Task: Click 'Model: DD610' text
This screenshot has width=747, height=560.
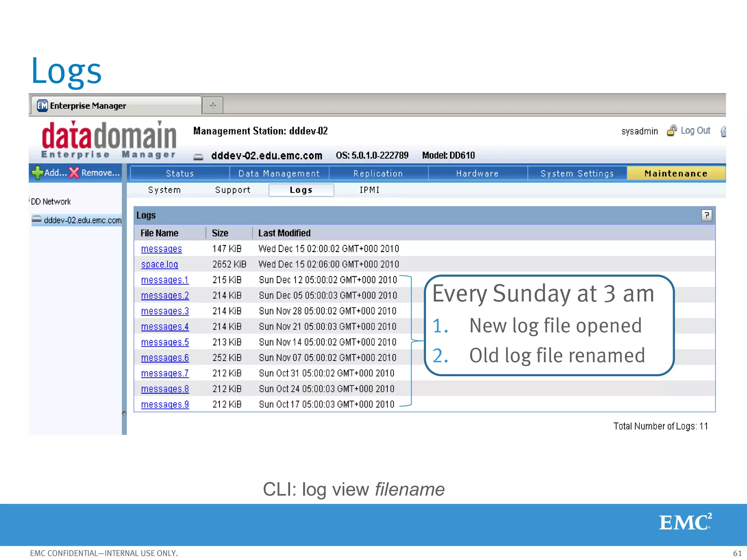Action: 448,156
